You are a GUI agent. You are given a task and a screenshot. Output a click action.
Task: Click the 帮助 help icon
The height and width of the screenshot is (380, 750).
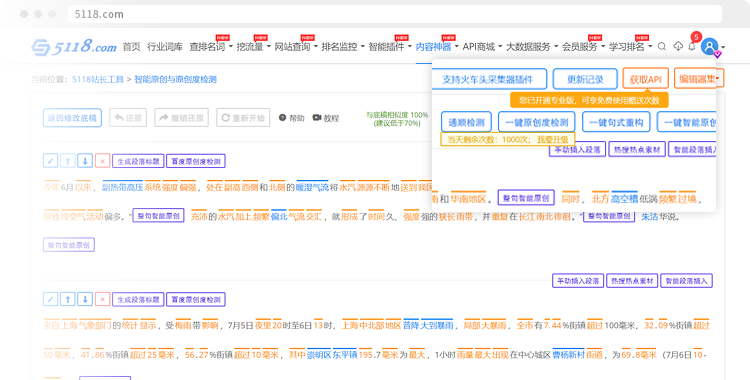[x=282, y=118]
